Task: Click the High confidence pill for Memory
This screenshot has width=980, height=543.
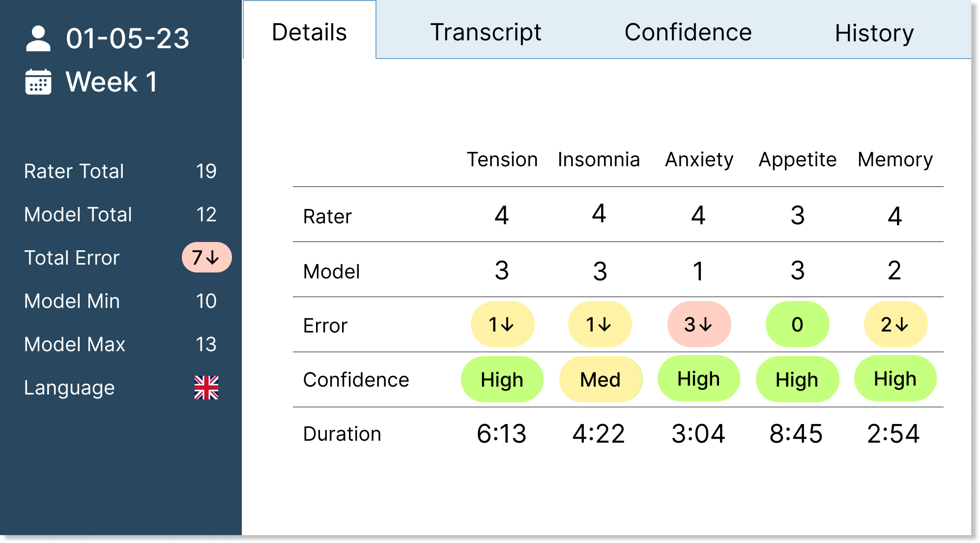Action: click(x=895, y=379)
